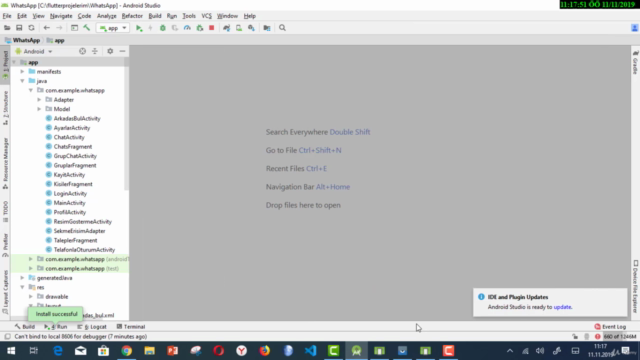This screenshot has height=360, width=640.
Task: Open the Navigate menu
Action: [x=61, y=16]
